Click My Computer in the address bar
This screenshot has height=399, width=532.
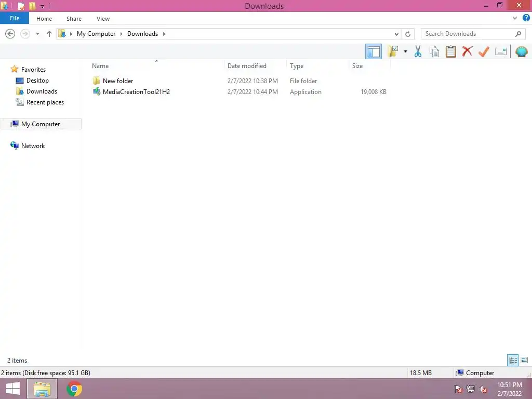tap(96, 34)
